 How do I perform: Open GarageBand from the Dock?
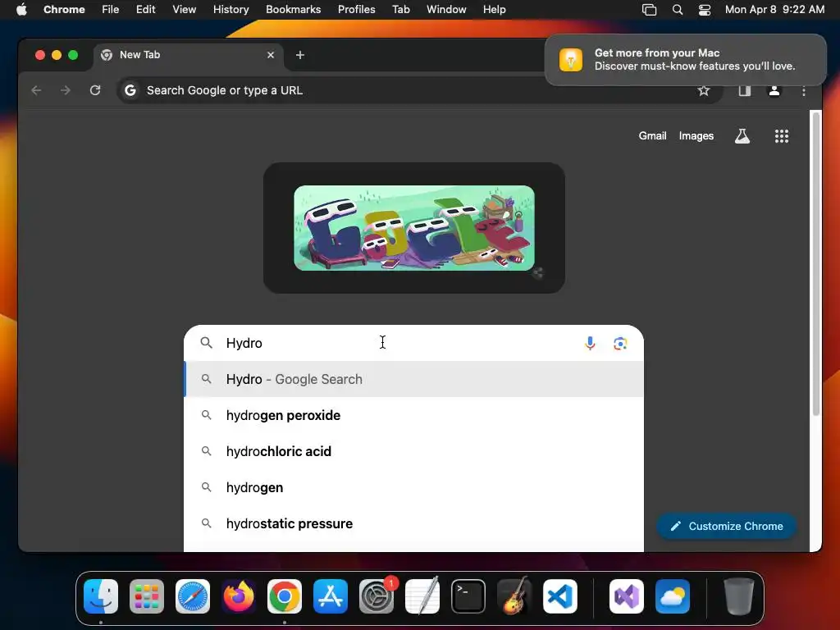coord(514,596)
